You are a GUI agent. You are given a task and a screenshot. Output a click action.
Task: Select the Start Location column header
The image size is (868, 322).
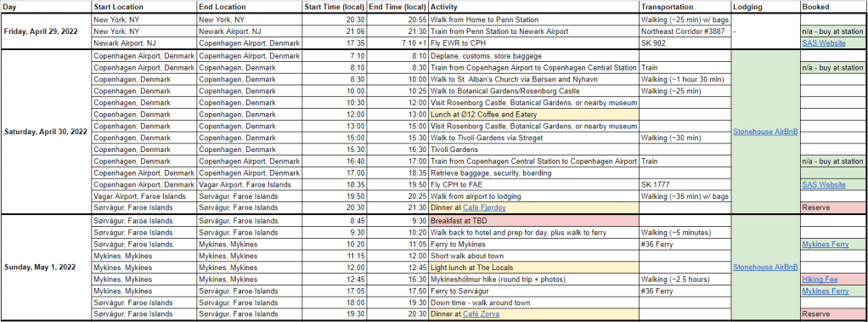coord(144,7)
